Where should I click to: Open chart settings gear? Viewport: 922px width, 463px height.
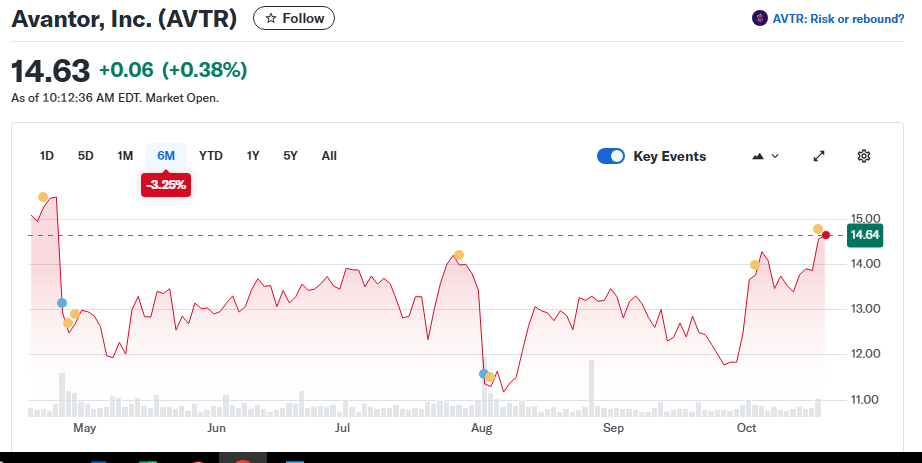(864, 156)
